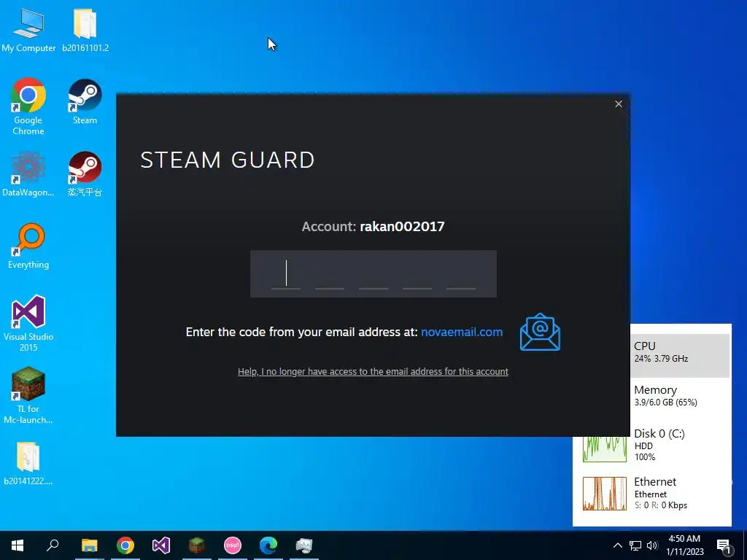The image size is (747, 560).
Task: Click the 'no longer have access' help link
Action: [373, 371]
